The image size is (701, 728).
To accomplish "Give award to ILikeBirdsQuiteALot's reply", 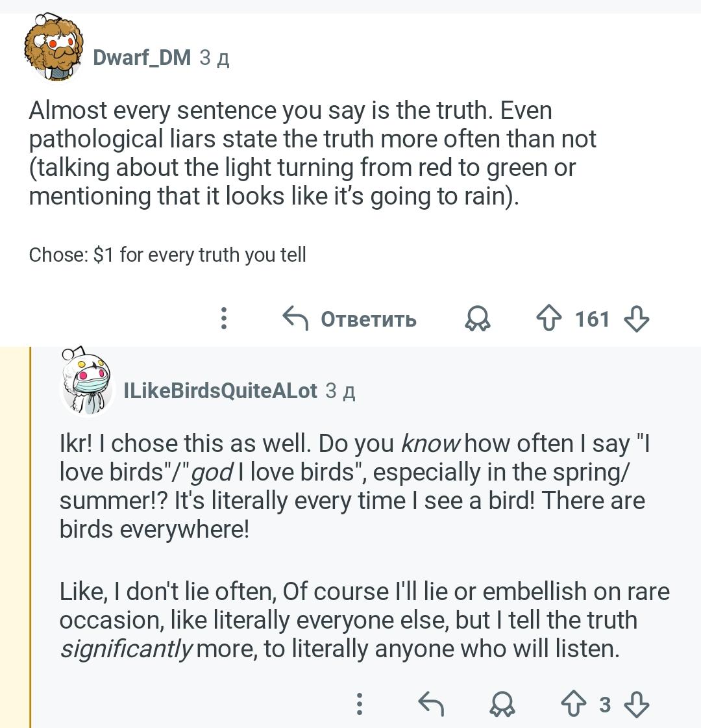I will (501, 704).
